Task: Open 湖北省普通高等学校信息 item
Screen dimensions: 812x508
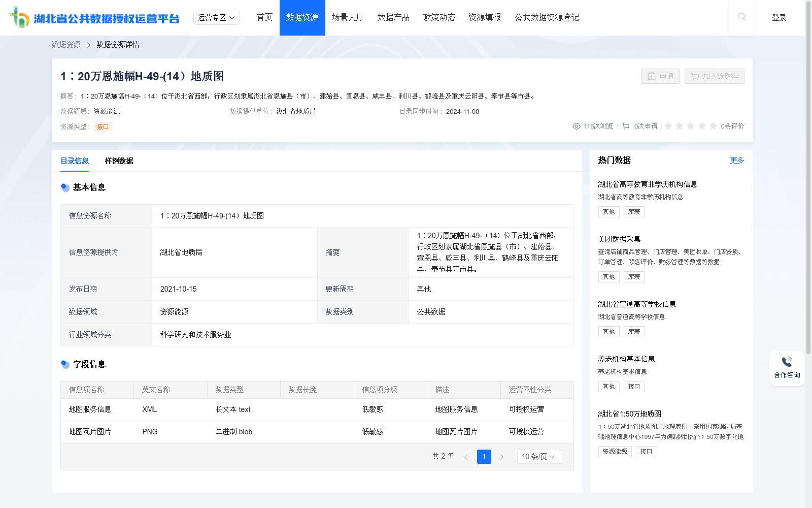Action: (x=637, y=304)
